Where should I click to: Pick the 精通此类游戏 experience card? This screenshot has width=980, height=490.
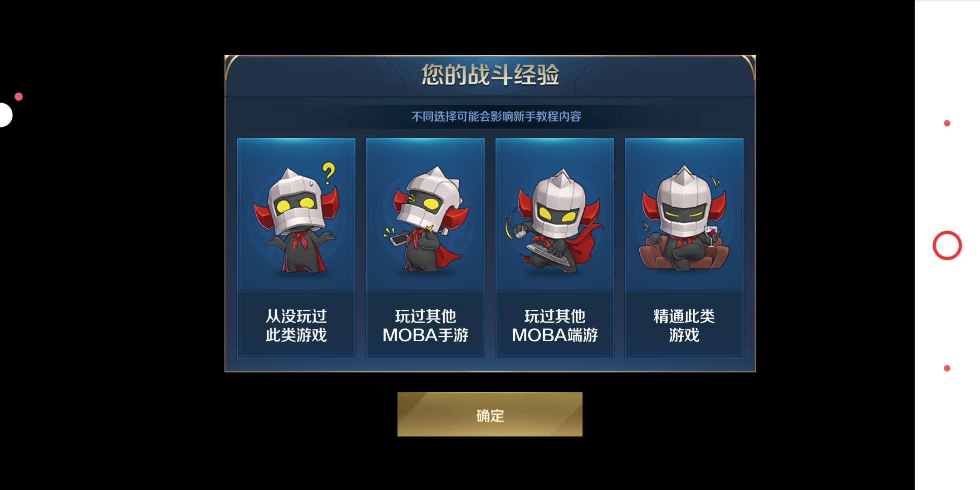click(684, 248)
